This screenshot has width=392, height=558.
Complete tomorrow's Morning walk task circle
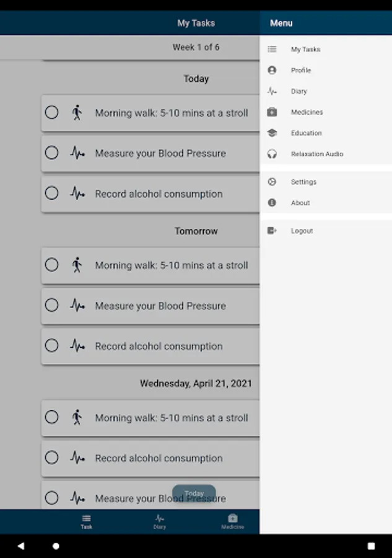click(x=52, y=265)
